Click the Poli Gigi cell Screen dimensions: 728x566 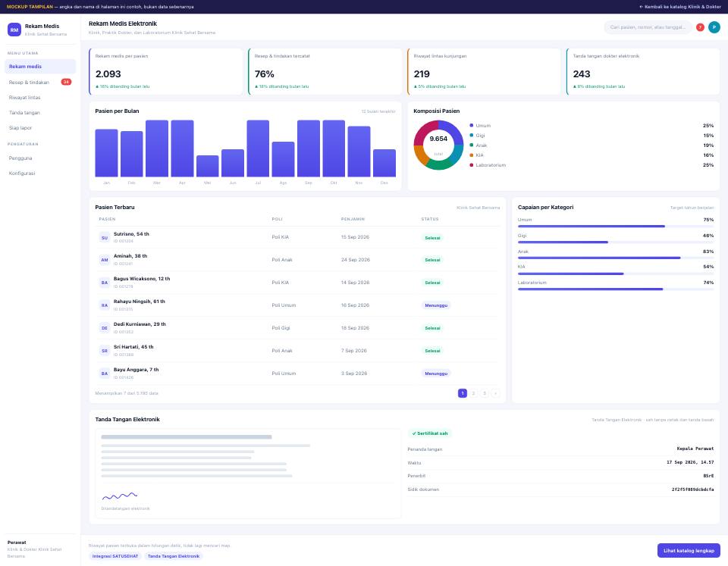click(281, 328)
